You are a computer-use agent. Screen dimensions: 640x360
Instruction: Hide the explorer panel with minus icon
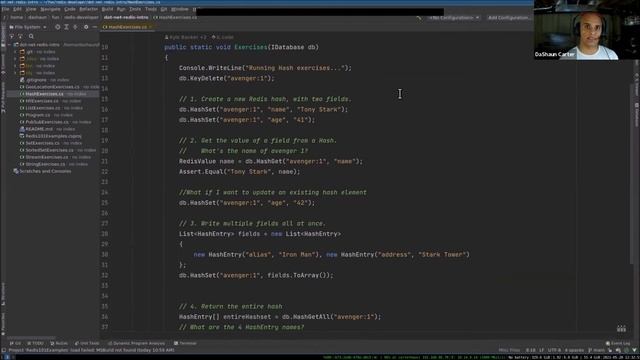pyautogui.click(x=95, y=27)
